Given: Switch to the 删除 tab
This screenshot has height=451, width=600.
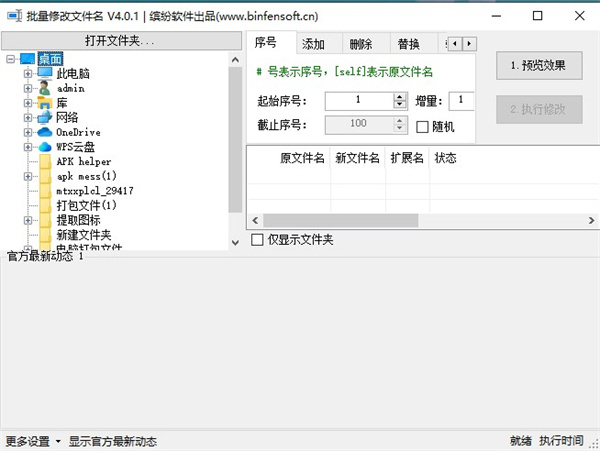Looking at the screenshot, I should coord(365,44).
